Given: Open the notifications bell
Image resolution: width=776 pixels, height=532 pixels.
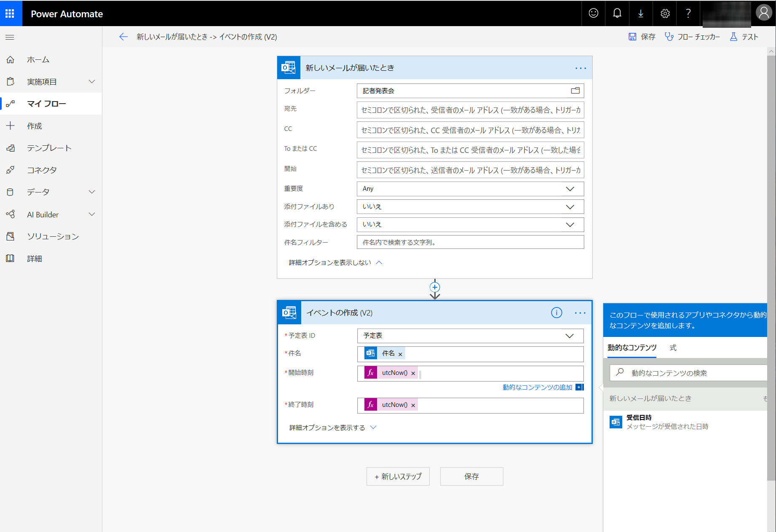Looking at the screenshot, I should pyautogui.click(x=617, y=13).
